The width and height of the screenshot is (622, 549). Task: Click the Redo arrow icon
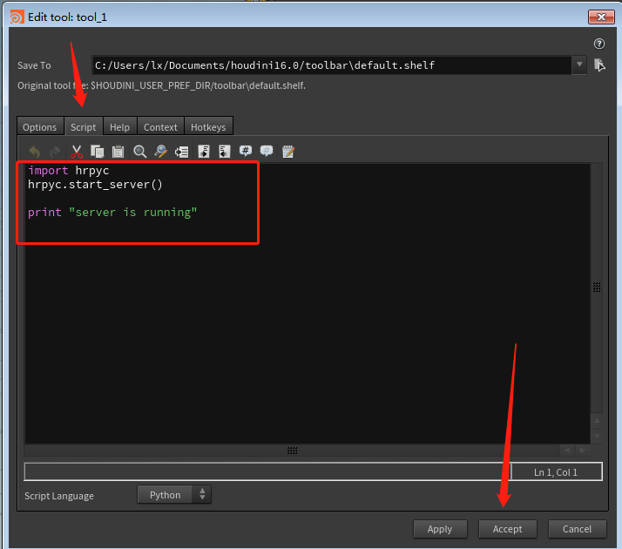55,152
